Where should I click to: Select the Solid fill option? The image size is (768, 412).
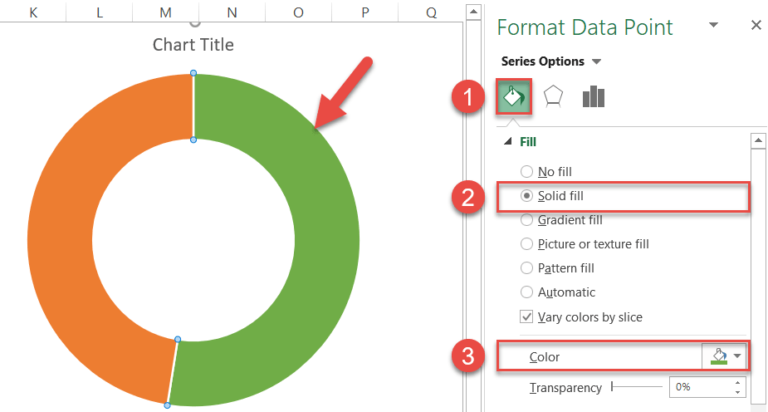click(526, 196)
